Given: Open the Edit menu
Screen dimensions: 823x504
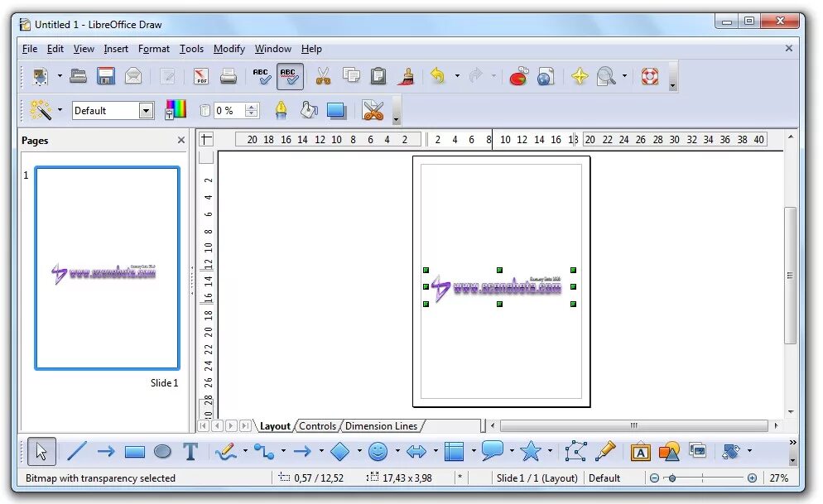Looking at the screenshot, I should tap(55, 49).
